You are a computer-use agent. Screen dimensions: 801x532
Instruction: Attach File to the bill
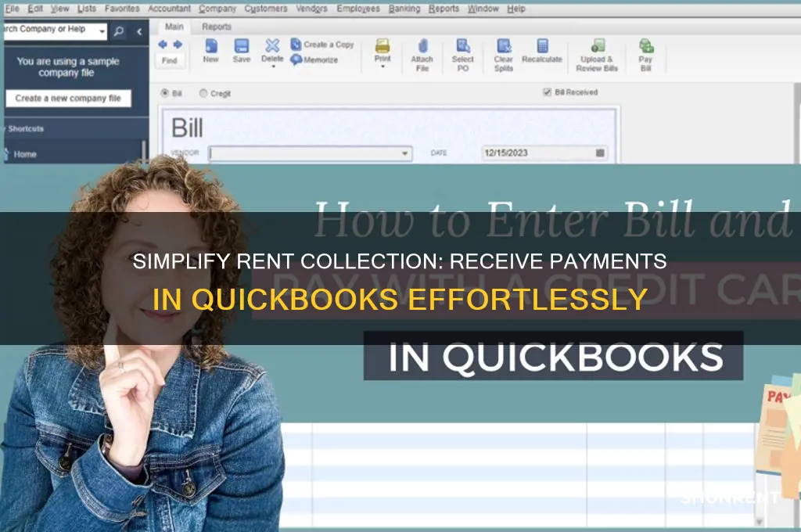tap(422, 55)
